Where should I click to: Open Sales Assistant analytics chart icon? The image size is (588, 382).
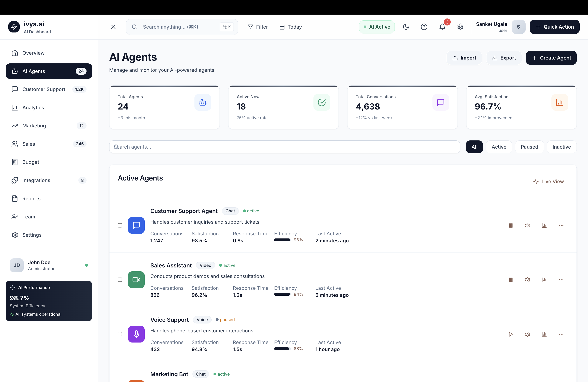[x=544, y=280]
